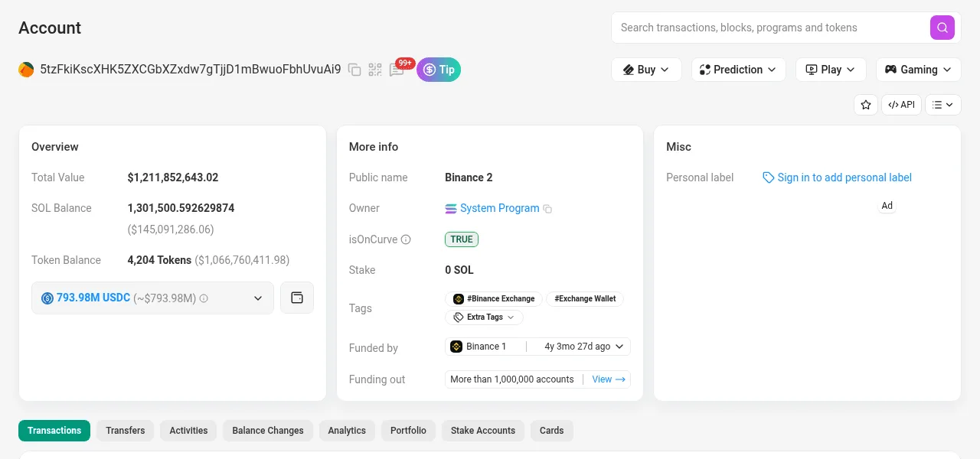
Task: Expand the Gaming menu
Action: (919, 70)
